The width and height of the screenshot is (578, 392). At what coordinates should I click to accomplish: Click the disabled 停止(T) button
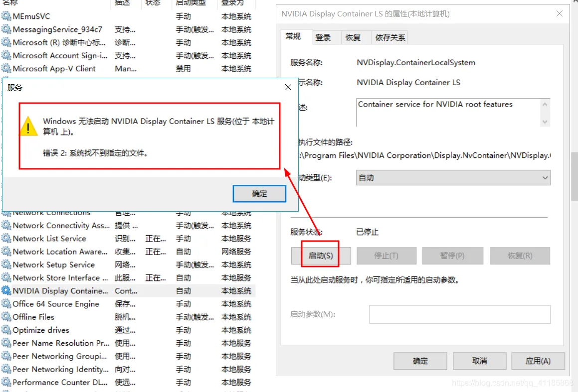pos(386,256)
